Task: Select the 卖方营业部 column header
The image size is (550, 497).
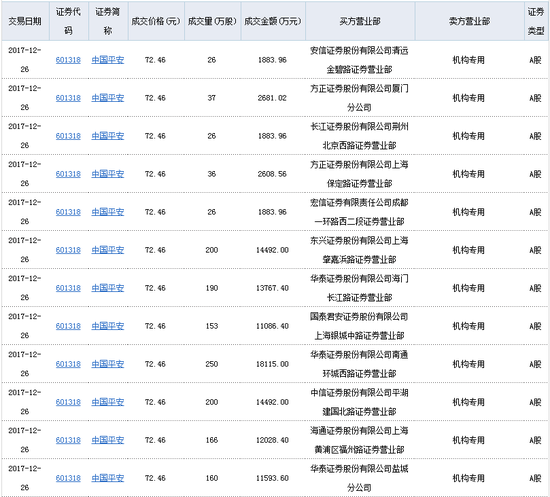Action: 469,21
